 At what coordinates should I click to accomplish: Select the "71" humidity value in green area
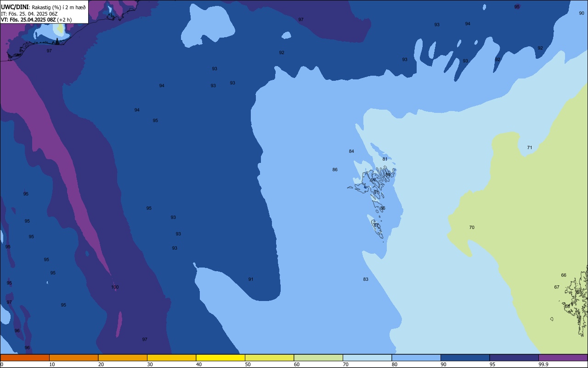pos(530,148)
